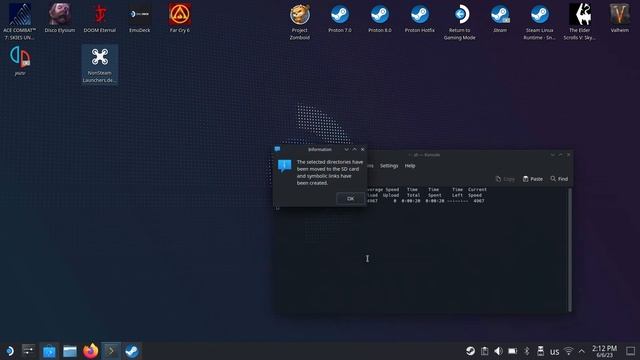Click the Show Desktop button
This screenshot has width=640, height=360.
(x=631, y=351)
